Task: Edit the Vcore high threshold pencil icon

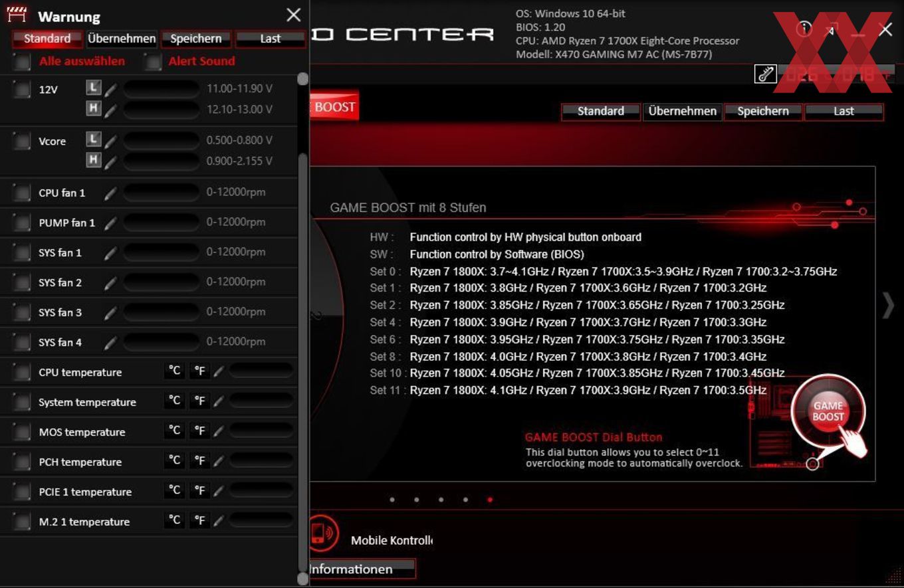Action: [111, 161]
